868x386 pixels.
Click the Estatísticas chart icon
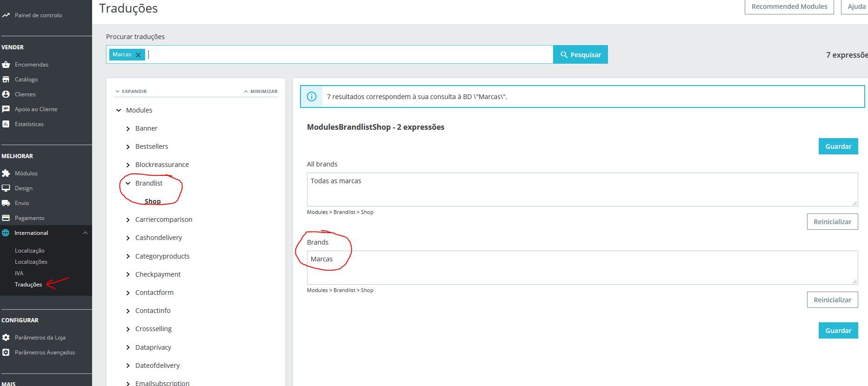(6, 124)
